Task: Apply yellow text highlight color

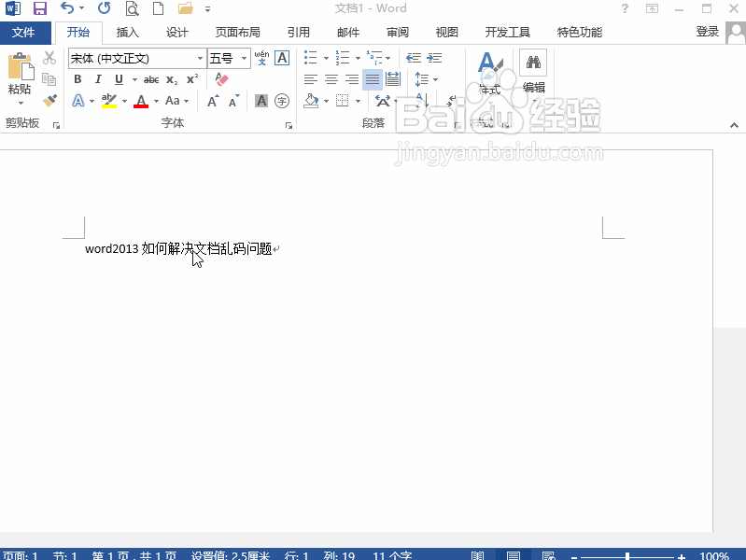Action: [x=109, y=101]
